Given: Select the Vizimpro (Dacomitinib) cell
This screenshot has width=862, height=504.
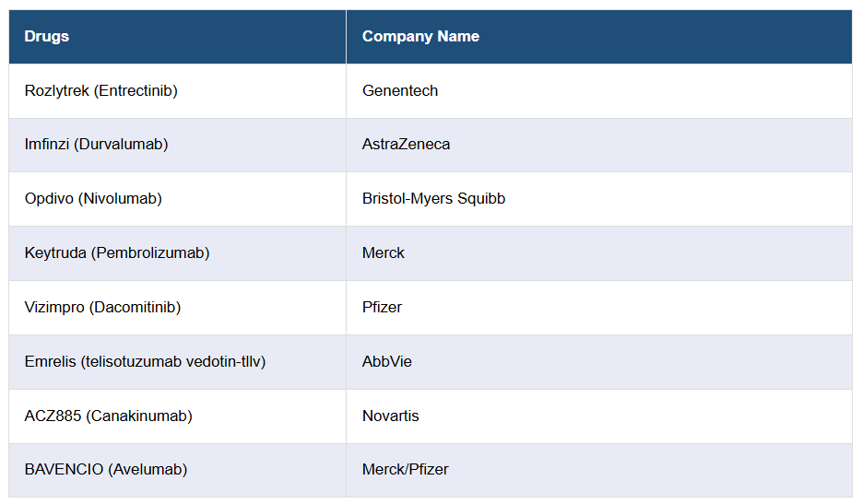Looking at the screenshot, I should (x=102, y=307).
